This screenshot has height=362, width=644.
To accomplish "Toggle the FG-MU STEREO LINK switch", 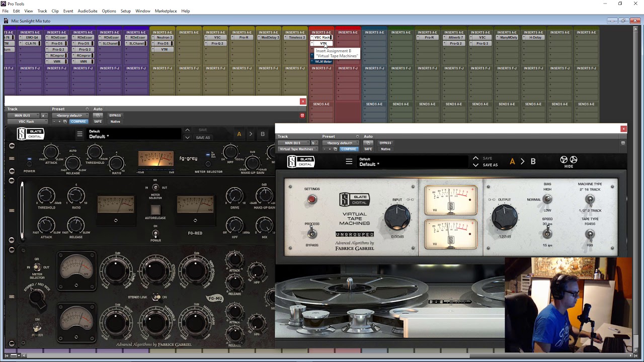I will pyautogui.click(x=156, y=297).
